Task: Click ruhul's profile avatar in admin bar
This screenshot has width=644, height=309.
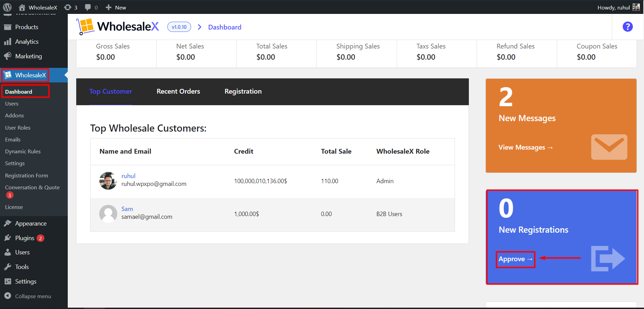Action: (636, 7)
